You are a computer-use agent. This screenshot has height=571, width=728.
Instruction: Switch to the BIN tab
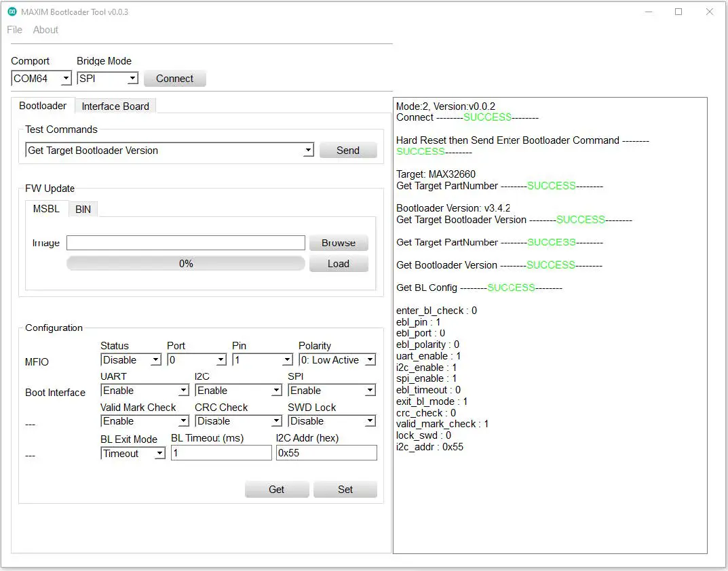(83, 209)
